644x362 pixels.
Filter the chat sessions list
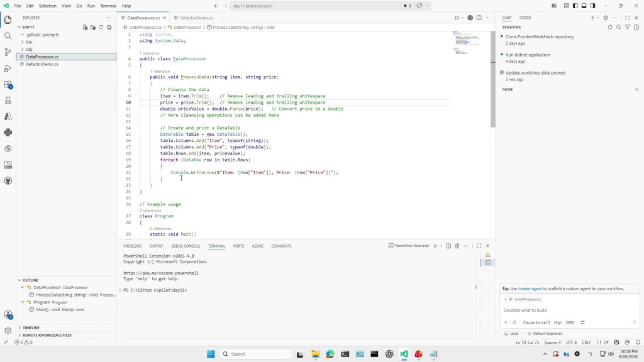[x=628, y=27]
